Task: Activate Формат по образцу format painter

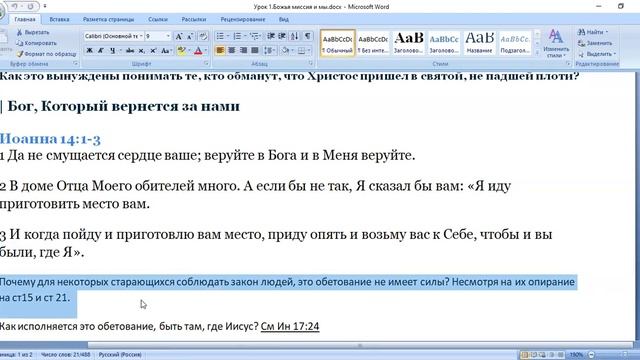Action: (46, 54)
